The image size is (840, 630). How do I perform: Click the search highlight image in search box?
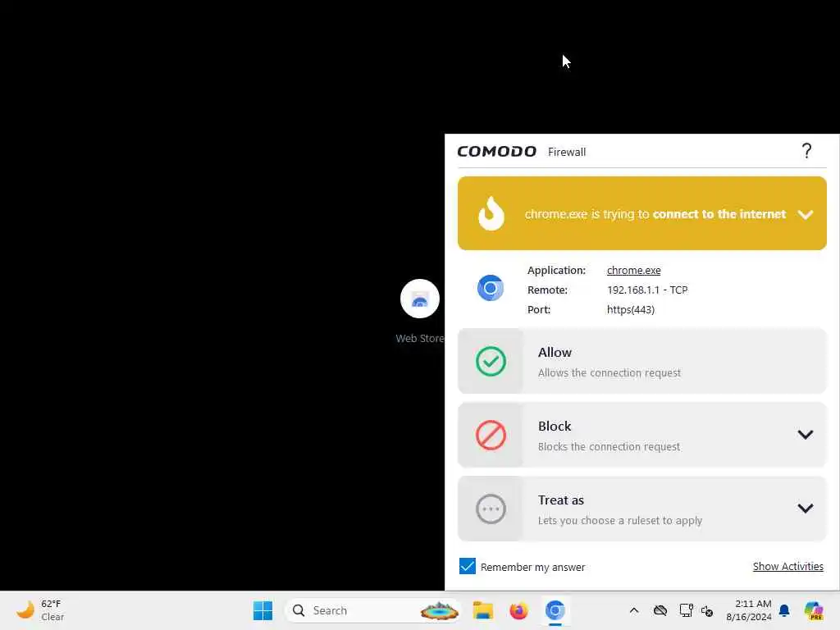click(x=440, y=610)
